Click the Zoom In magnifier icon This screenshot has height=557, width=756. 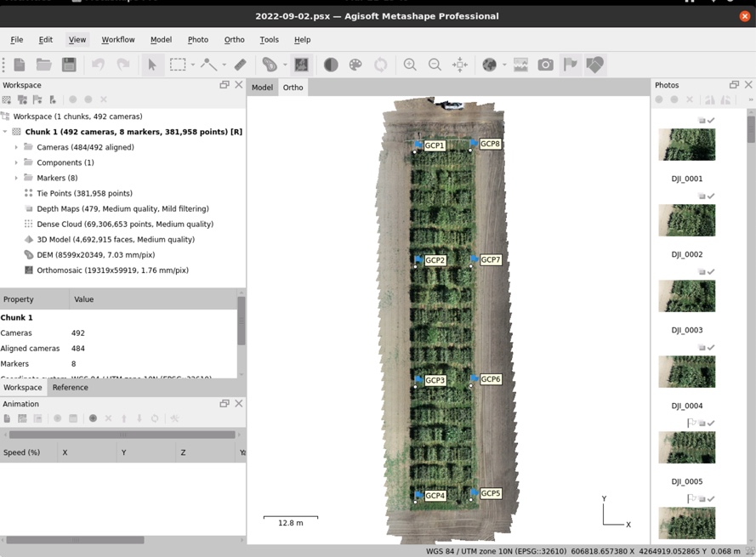[410, 65]
